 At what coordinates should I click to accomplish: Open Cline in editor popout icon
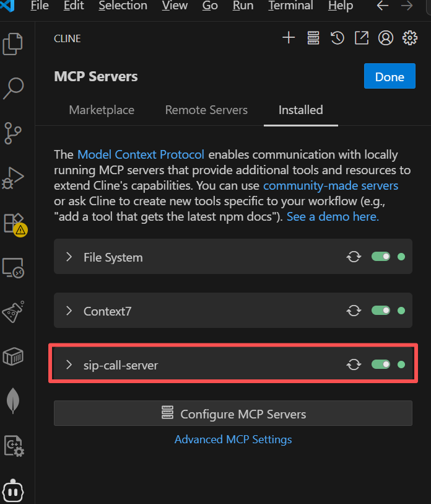[361, 38]
